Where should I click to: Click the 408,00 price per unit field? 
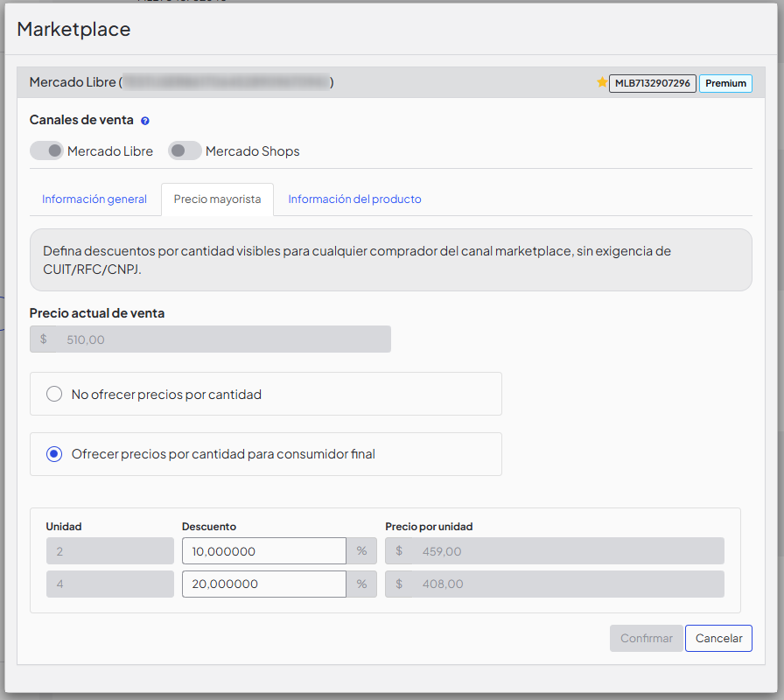point(555,584)
